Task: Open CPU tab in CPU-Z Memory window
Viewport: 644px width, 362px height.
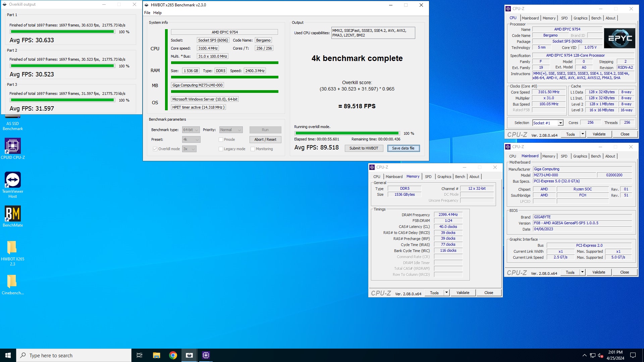Action: [x=377, y=177]
